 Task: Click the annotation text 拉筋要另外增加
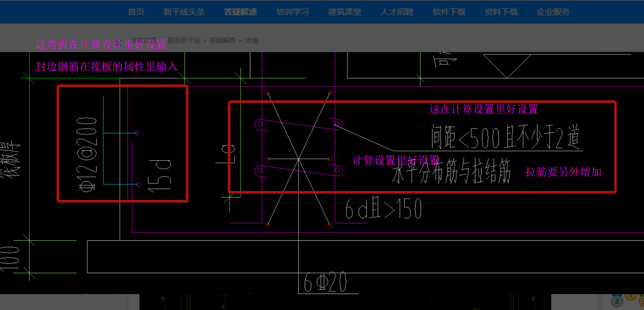pyautogui.click(x=563, y=172)
